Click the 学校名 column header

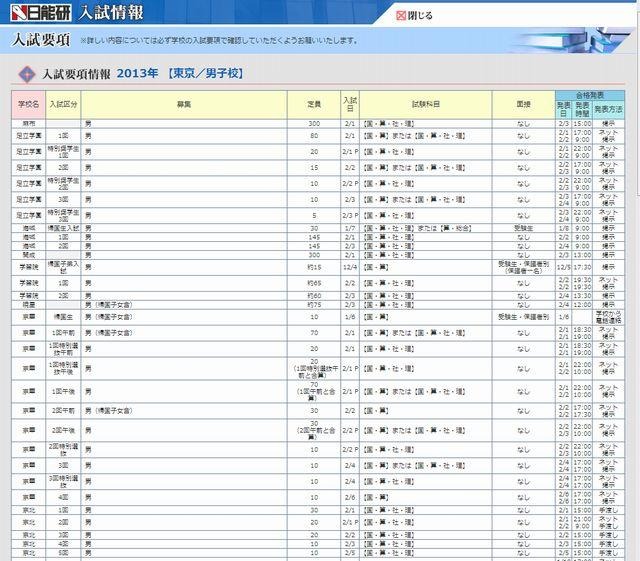tap(29, 105)
